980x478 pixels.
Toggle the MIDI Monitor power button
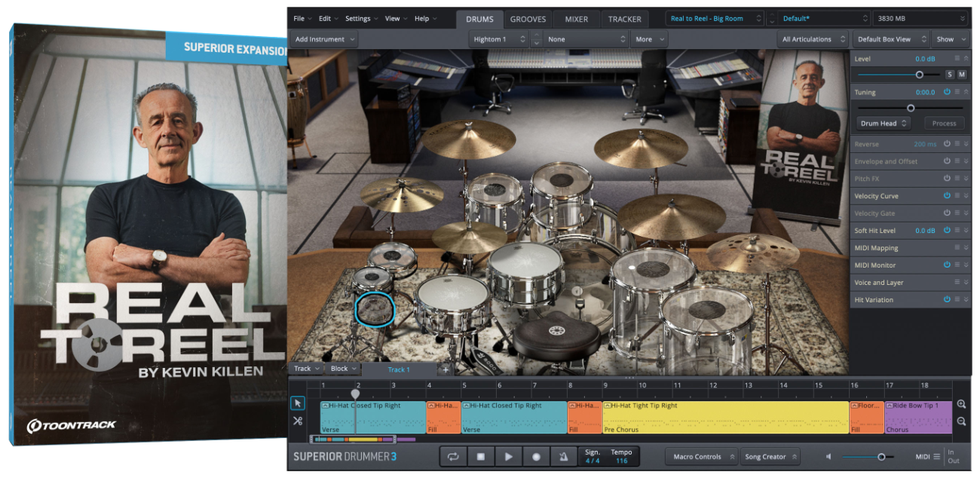click(947, 265)
